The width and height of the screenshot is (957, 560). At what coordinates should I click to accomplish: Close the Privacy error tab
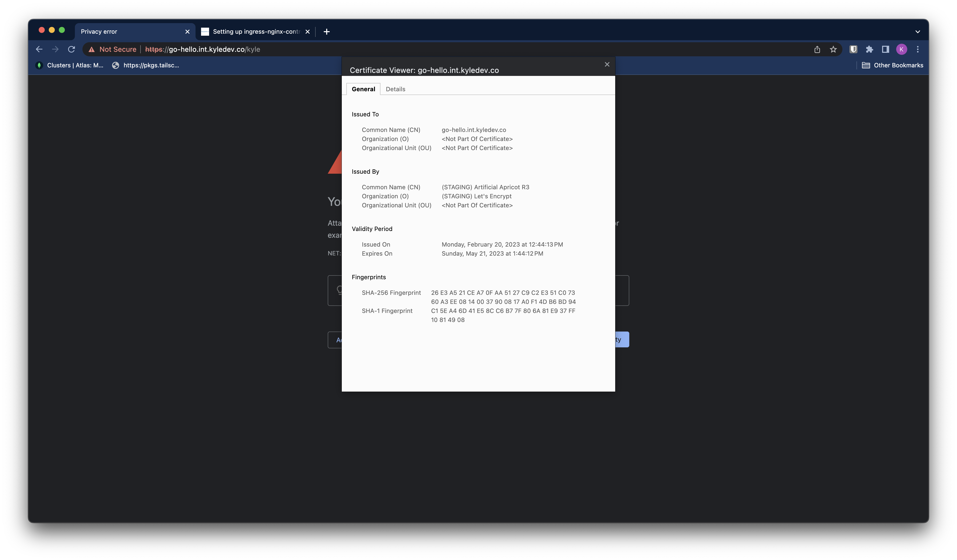[x=187, y=31]
